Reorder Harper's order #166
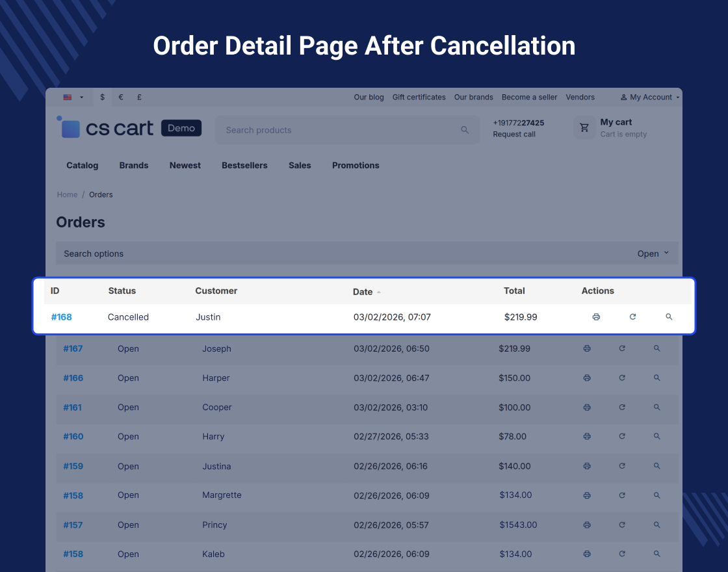This screenshot has width=728, height=572. [622, 378]
